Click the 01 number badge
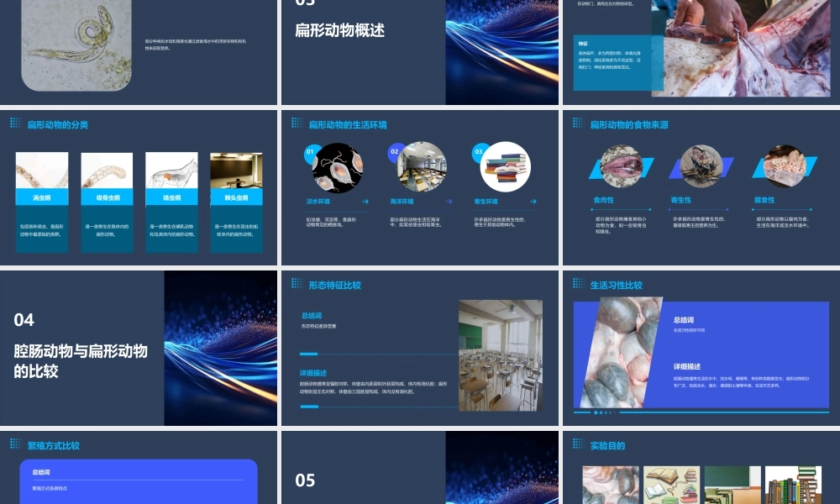The width and height of the screenshot is (840, 504). click(310, 152)
